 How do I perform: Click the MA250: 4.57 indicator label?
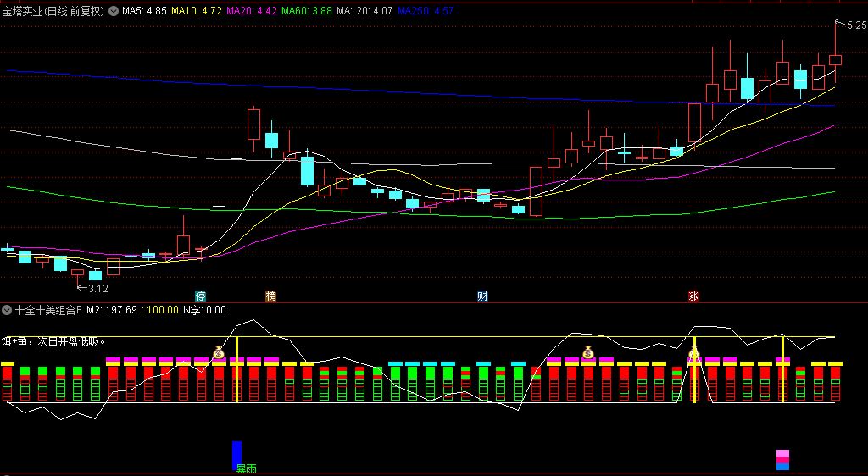click(x=426, y=11)
